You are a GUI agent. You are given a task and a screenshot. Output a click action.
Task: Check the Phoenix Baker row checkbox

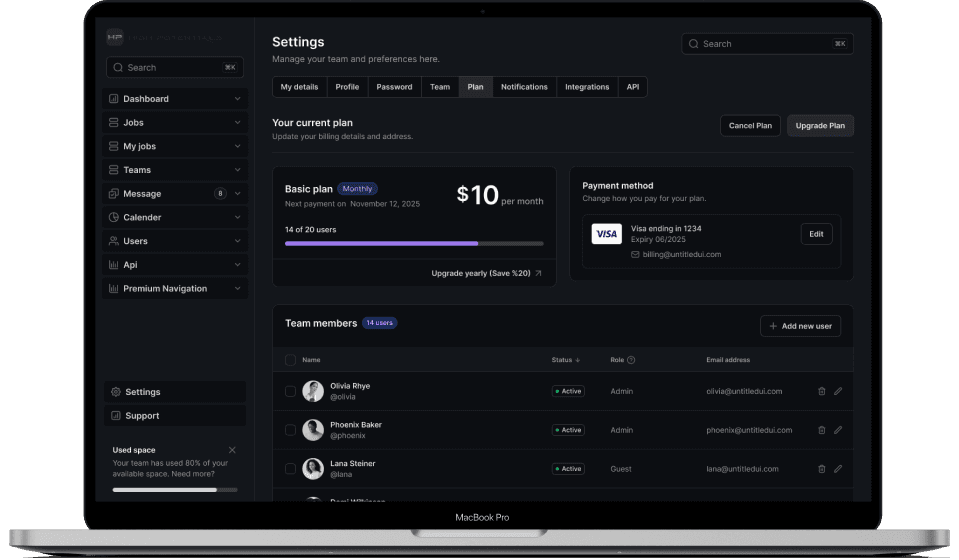291,430
